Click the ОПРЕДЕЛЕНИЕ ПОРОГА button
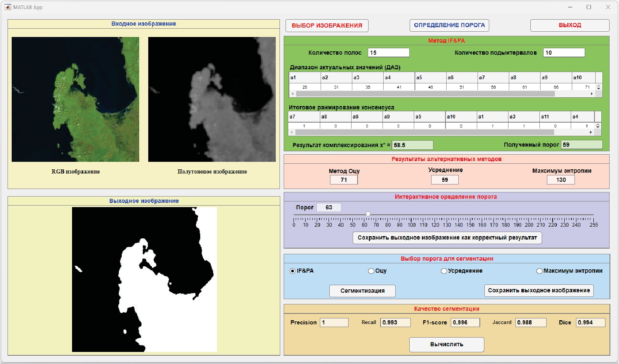Screen dimensions: 619x364 click(x=449, y=25)
